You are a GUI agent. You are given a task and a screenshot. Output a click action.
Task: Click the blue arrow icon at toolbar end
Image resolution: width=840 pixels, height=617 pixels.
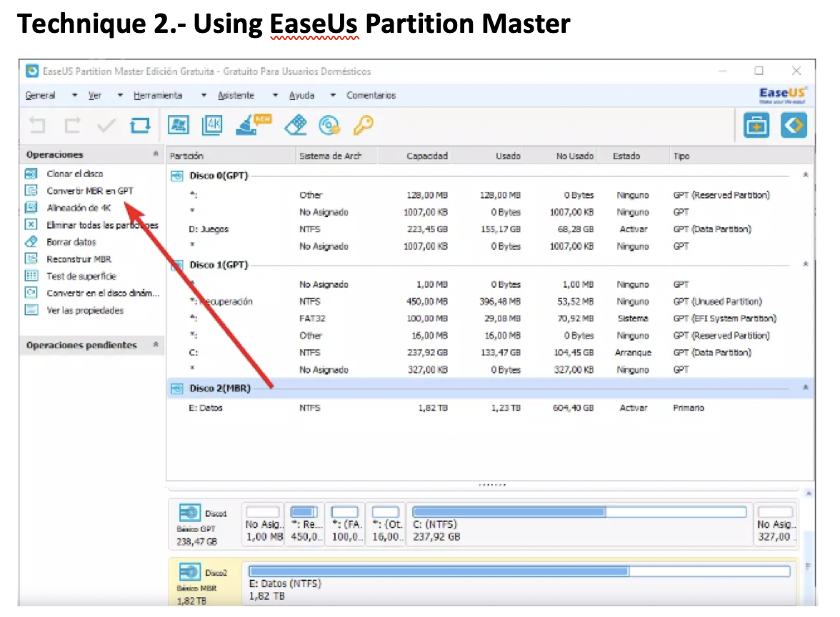point(794,126)
